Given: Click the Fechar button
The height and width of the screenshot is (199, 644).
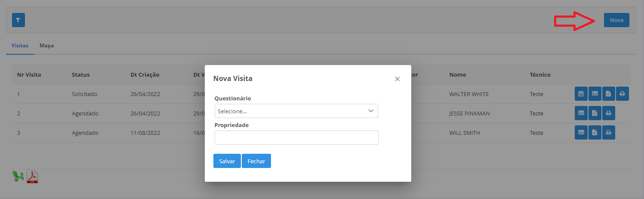Looking at the screenshot, I should 256,161.
